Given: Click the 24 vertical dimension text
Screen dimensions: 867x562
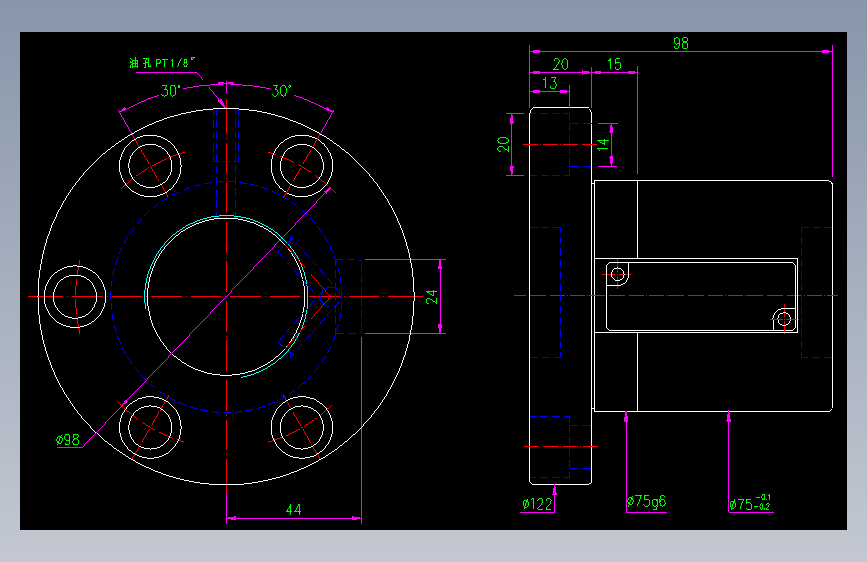Looking at the screenshot, I should tap(432, 297).
